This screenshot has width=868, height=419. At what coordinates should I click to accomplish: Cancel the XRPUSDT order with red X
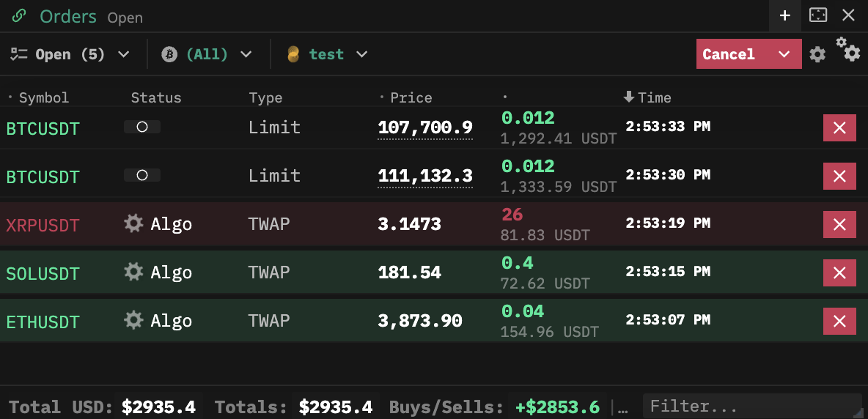(839, 224)
